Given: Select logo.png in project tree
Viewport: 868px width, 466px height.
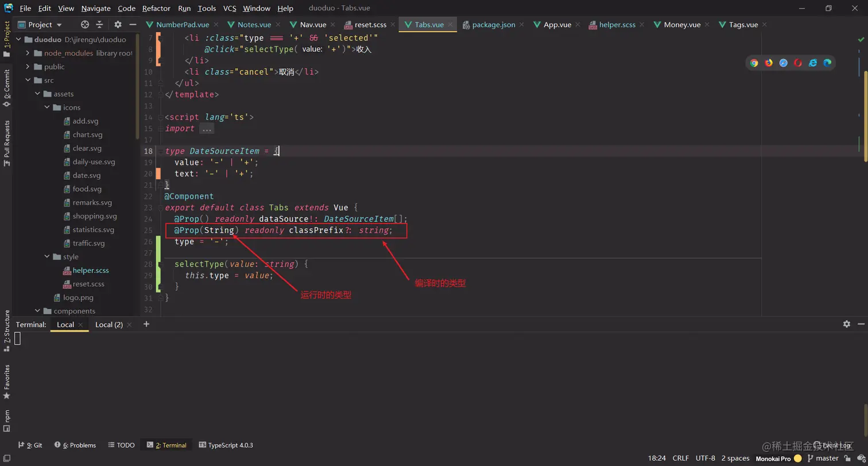Looking at the screenshot, I should (x=79, y=298).
